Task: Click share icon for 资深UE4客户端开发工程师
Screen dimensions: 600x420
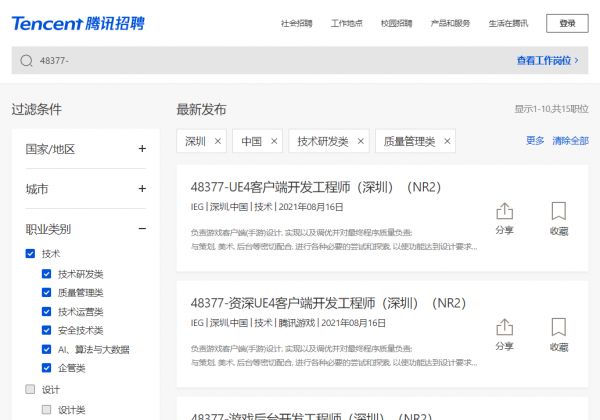Action: [504, 328]
